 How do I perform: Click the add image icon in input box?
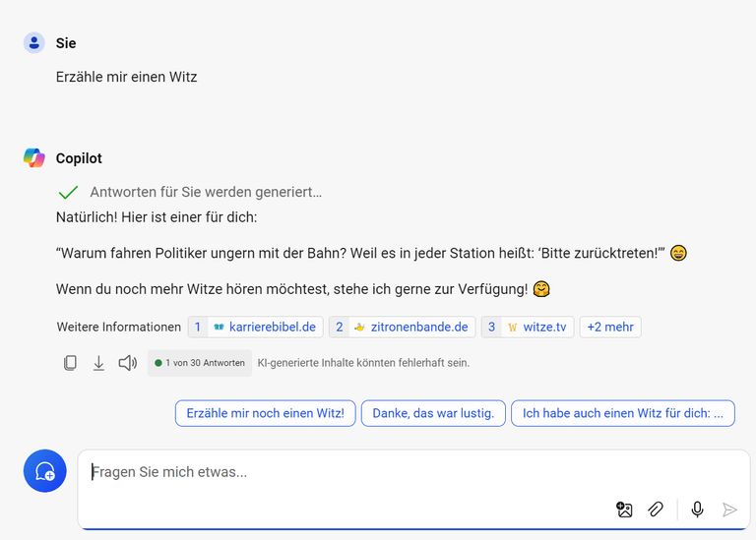point(624,509)
